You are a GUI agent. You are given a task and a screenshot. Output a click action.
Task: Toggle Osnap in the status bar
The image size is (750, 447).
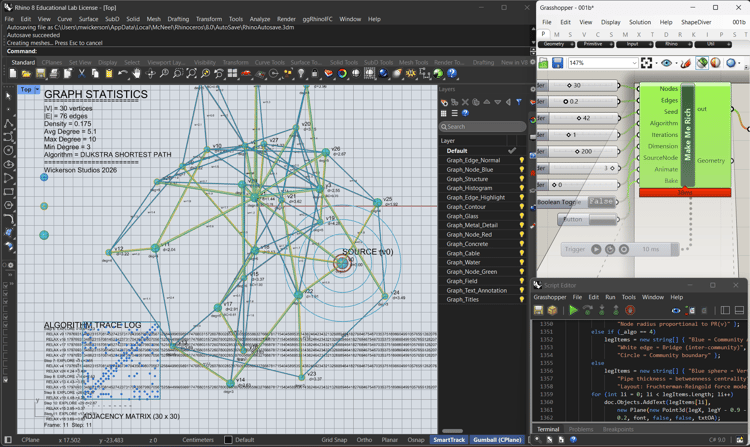click(416, 440)
